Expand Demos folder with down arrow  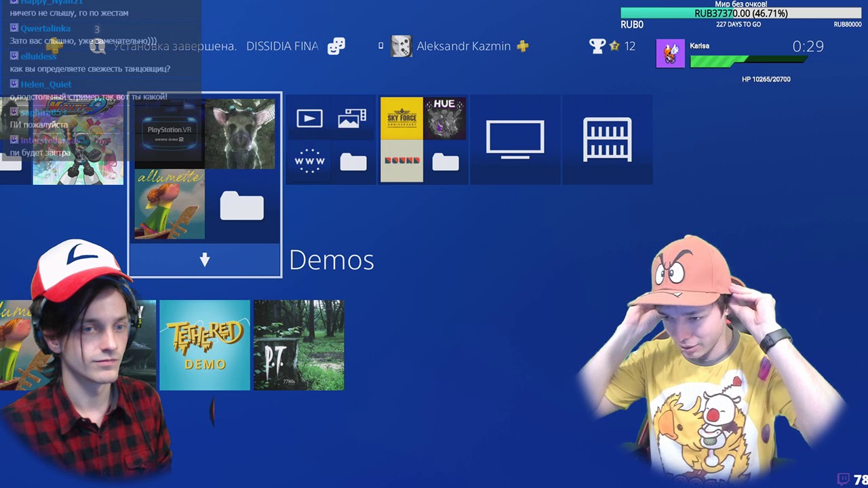pos(205,260)
